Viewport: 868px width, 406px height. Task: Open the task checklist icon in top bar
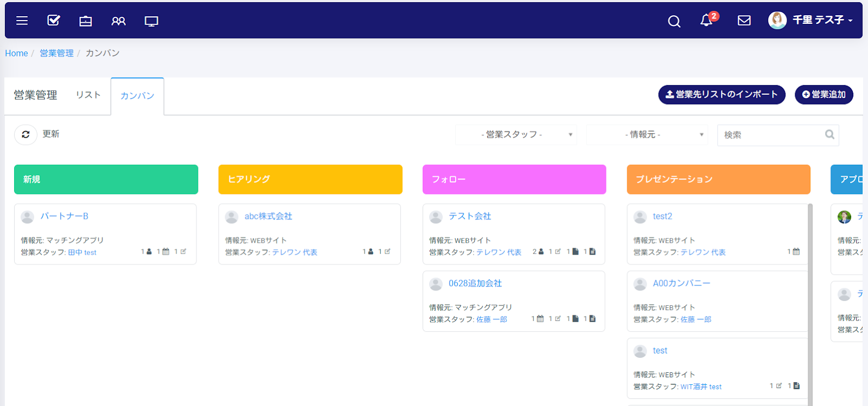(53, 21)
